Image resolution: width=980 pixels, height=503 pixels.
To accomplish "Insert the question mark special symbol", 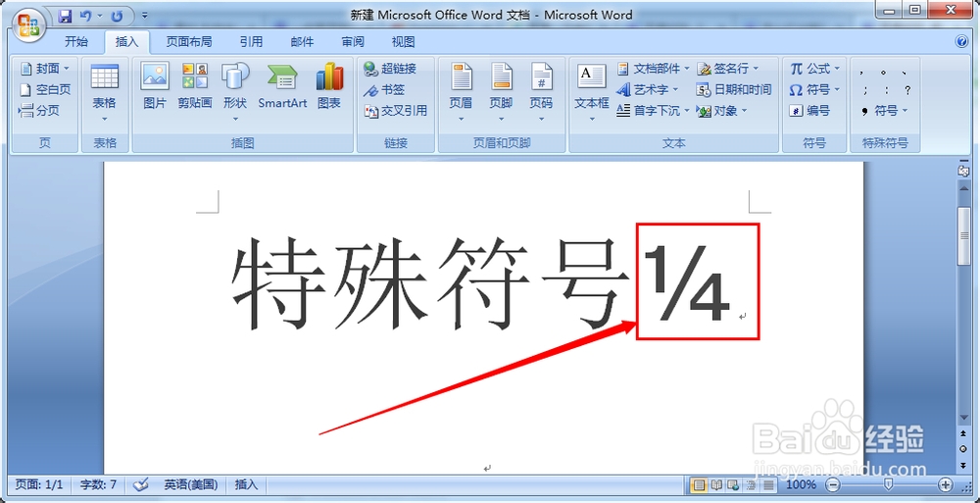I will (x=907, y=90).
